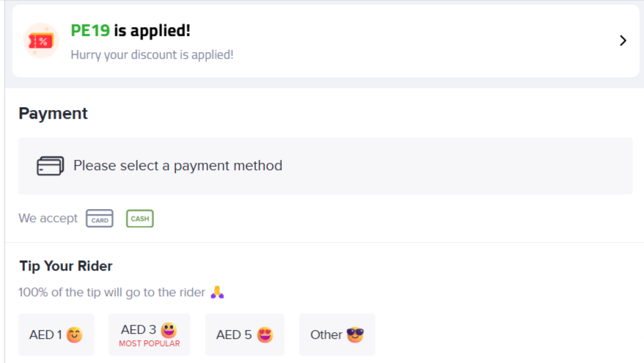This screenshot has height=363, width=644.
Task: Click the "Hurry your discount is applied!" text
Action: pos(152,54)
